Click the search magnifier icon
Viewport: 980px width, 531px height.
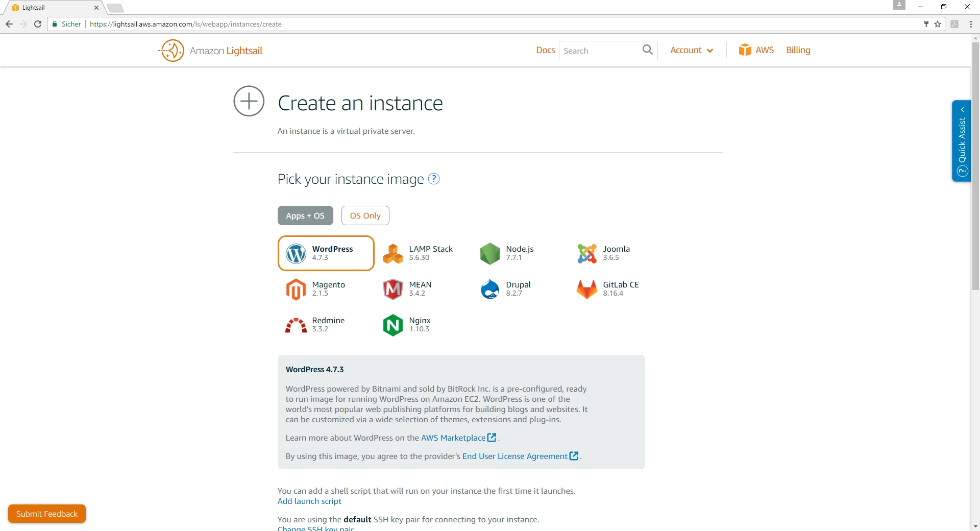coord(648,50)
